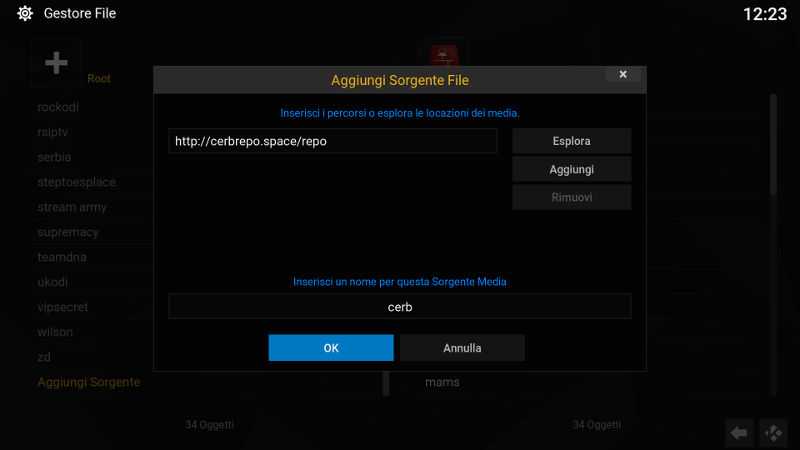Click the settings gear icon
The width and height of the screenshot is (800, 450).
click(x=24, y=13)
